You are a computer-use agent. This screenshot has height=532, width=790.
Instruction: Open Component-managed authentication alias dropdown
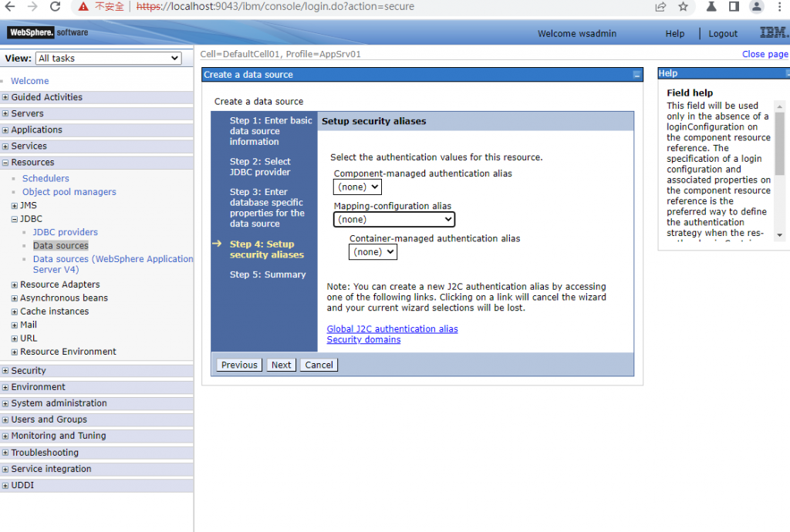click(x=357, y=187)
